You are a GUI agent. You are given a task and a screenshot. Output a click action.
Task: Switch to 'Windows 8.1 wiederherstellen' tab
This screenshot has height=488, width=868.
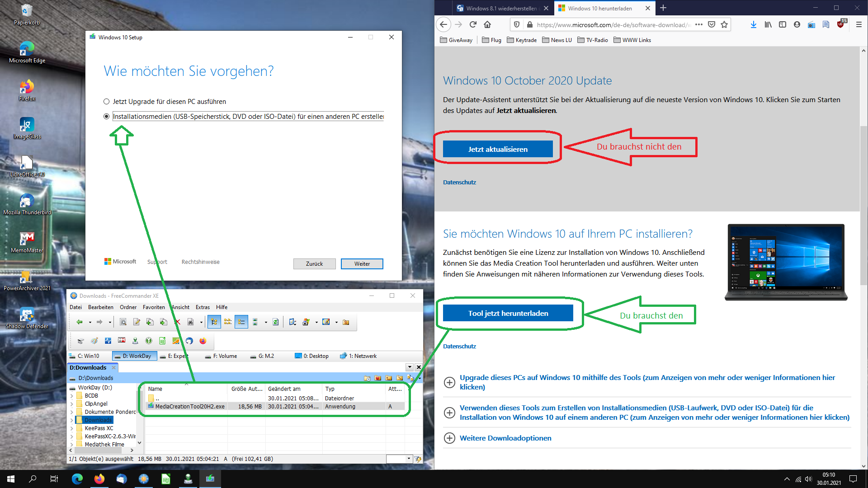pyautogui.click(x=501, y=8)
